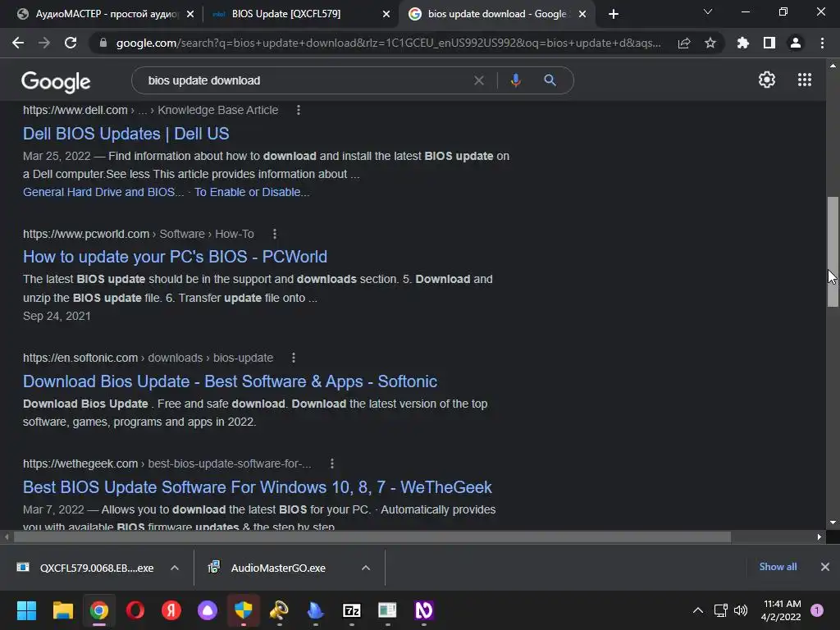This screenshot has width=840, height=630.
Task: Open more options for Dell result
Action: (x=299, y=110)
